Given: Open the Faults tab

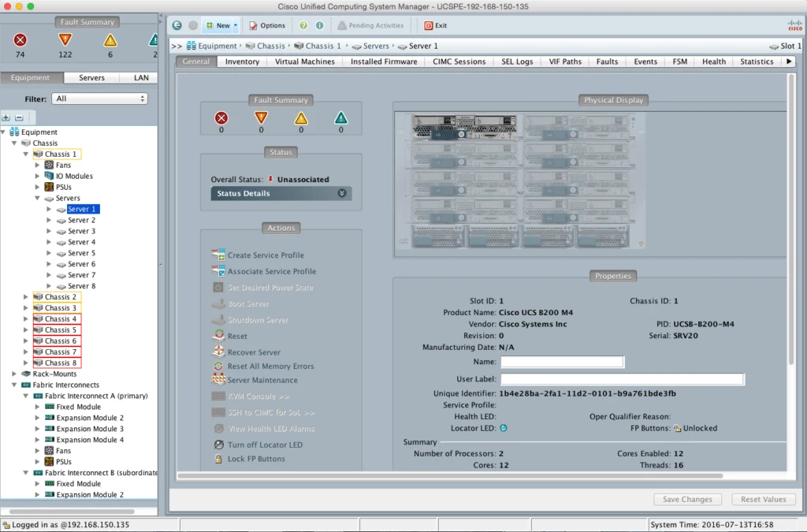Looking at the screenshot, I should click(607, 61).
